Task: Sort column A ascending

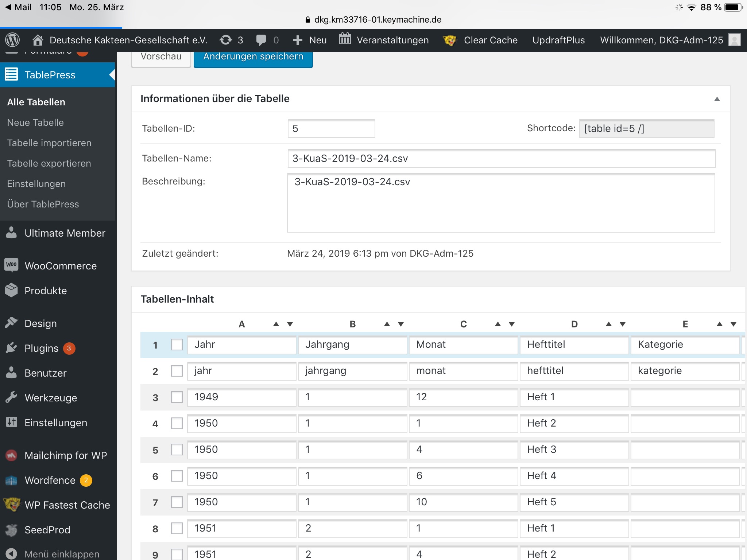Action: tap(276, 324)
